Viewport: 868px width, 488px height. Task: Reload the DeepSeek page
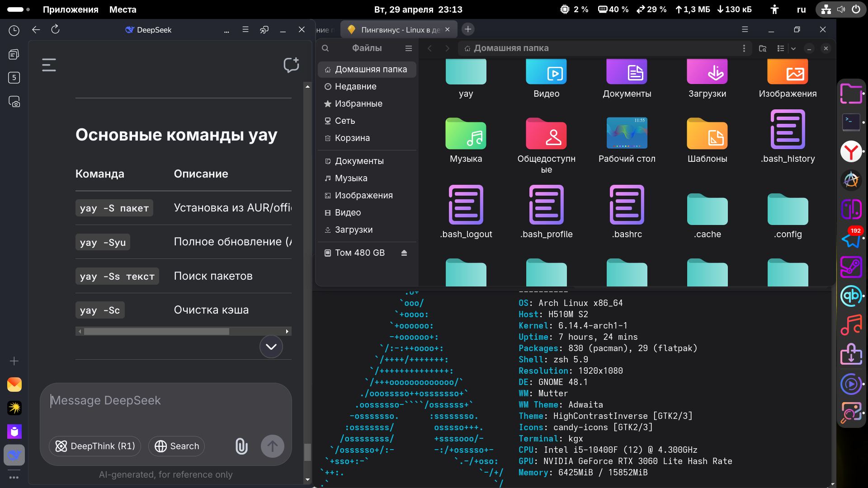(55, 29)
